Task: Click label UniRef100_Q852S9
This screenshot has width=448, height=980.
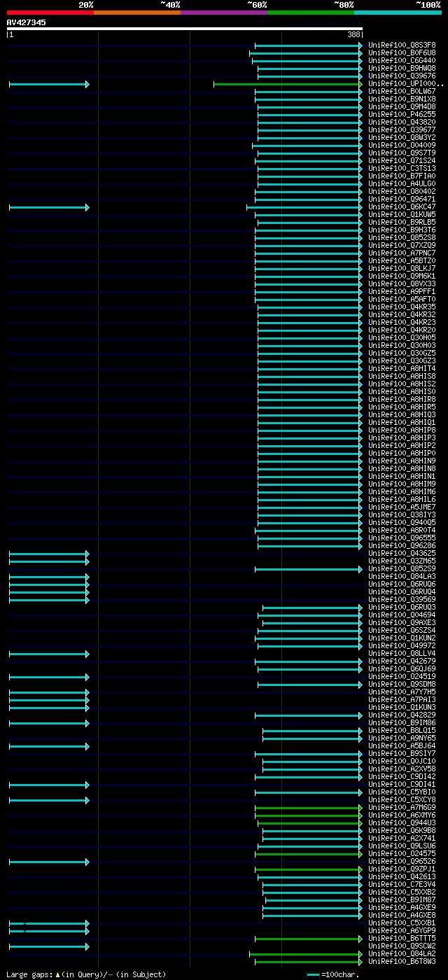Action: (402, 568)
